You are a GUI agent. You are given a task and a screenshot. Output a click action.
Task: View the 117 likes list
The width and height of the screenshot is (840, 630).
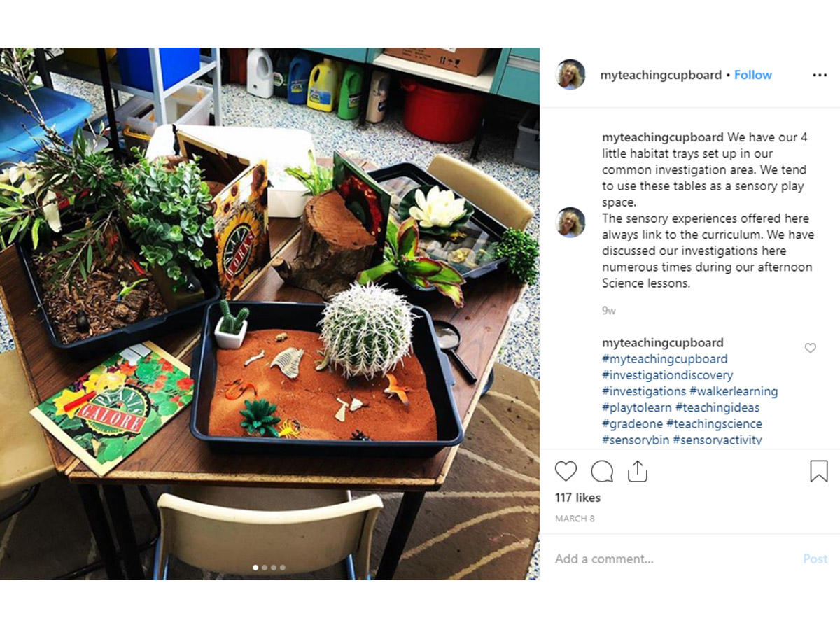click(x=578, y=498)
